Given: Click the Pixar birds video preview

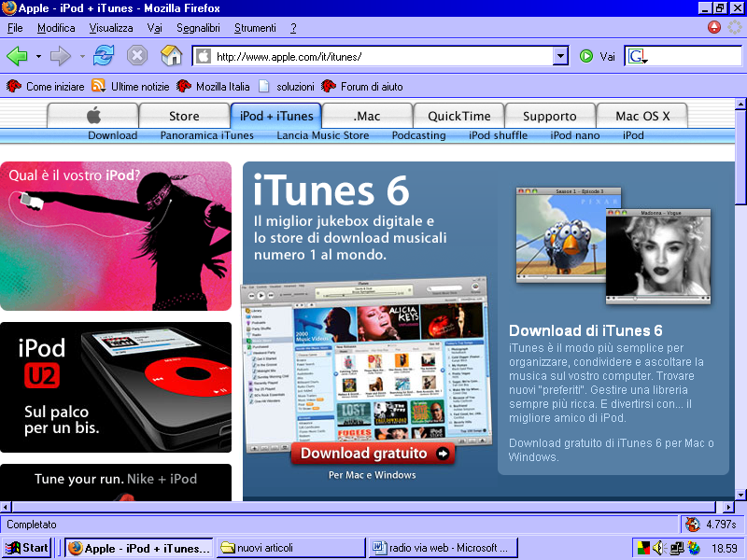Looking at the screenshot, I should pyautogui.click(x=561, y=235).
